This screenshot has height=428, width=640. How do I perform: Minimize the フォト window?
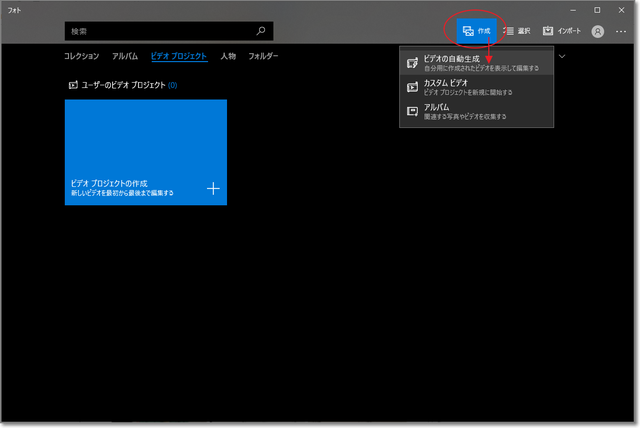tap(574, 9)
